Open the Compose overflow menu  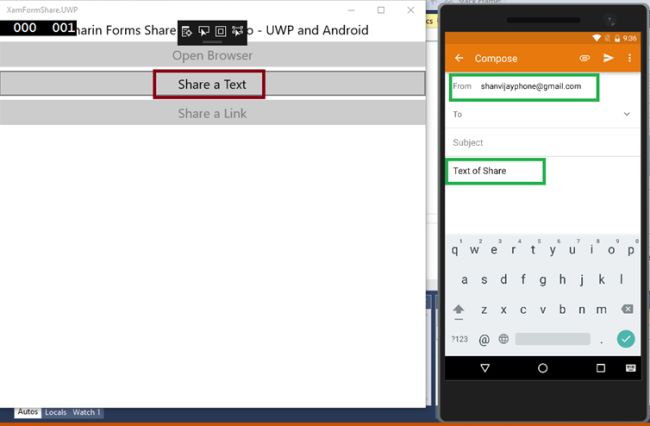[629, 58]
